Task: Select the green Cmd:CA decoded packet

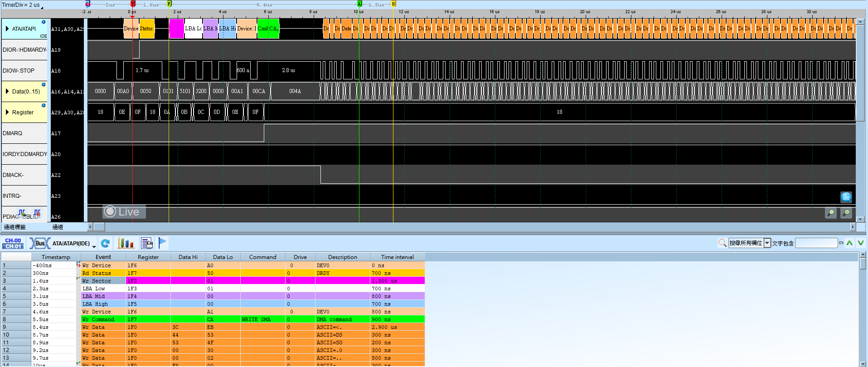Action: point(268,29)
